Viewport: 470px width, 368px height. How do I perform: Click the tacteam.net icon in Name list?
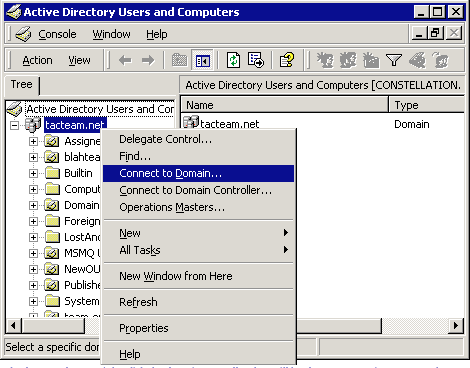191,123
